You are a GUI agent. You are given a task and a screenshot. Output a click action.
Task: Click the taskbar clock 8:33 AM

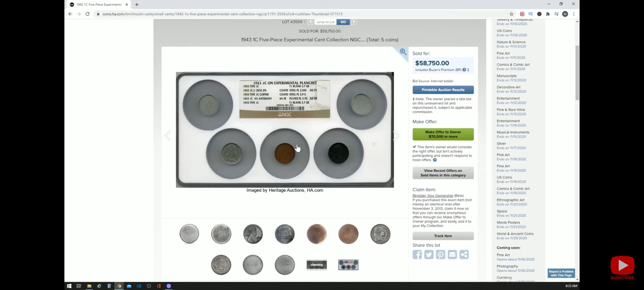click(571, 286)
